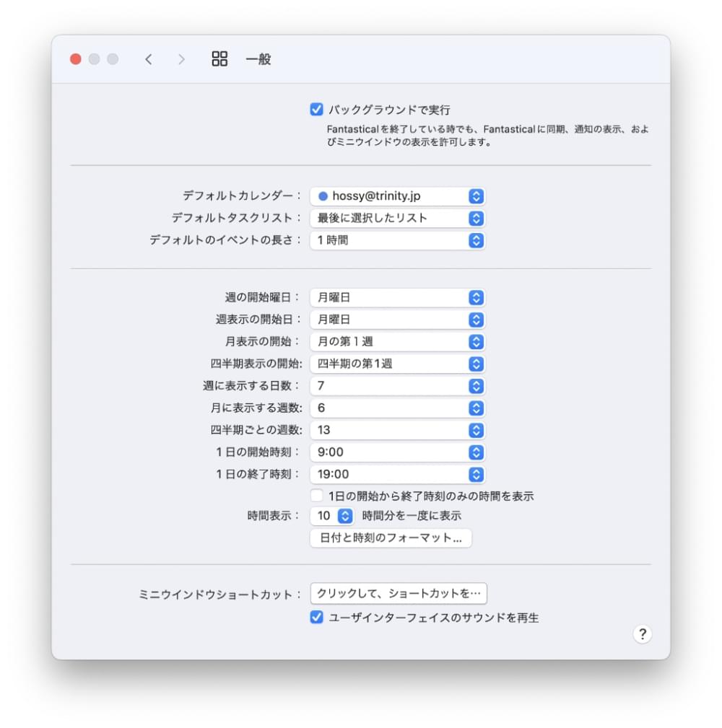Open the 月表示の開始 dropdown
Viewport: 722px width, 728px height.
(x=397, y=341)
